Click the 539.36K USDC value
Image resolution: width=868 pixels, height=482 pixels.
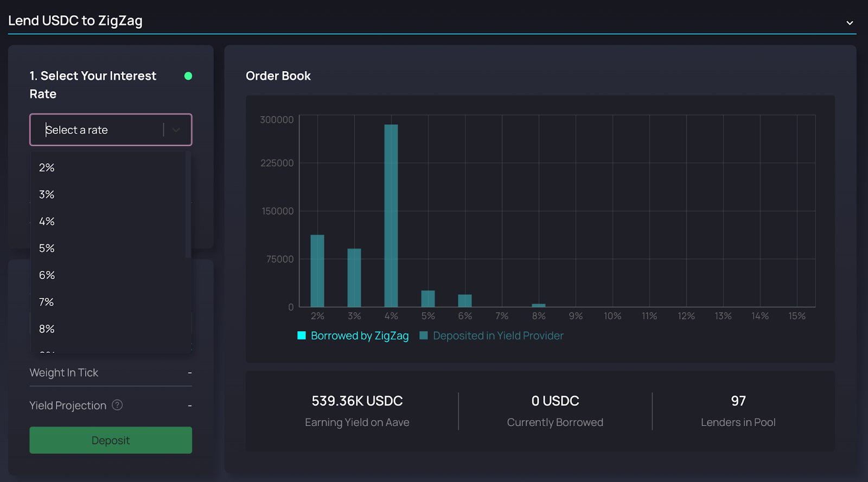(357, 401)
